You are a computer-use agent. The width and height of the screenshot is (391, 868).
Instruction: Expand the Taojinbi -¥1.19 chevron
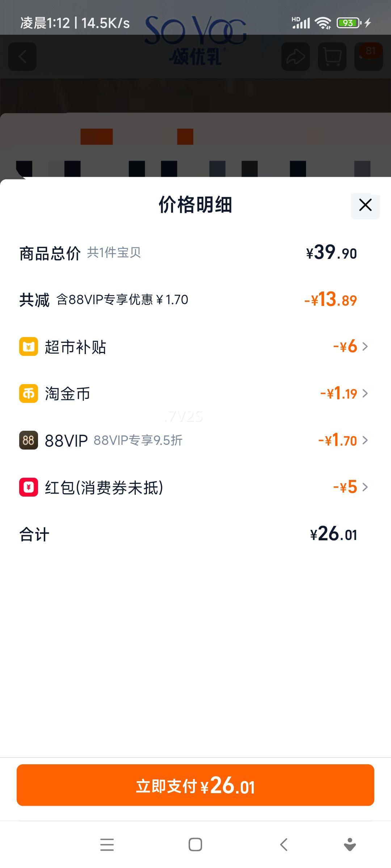click(365, 393)
